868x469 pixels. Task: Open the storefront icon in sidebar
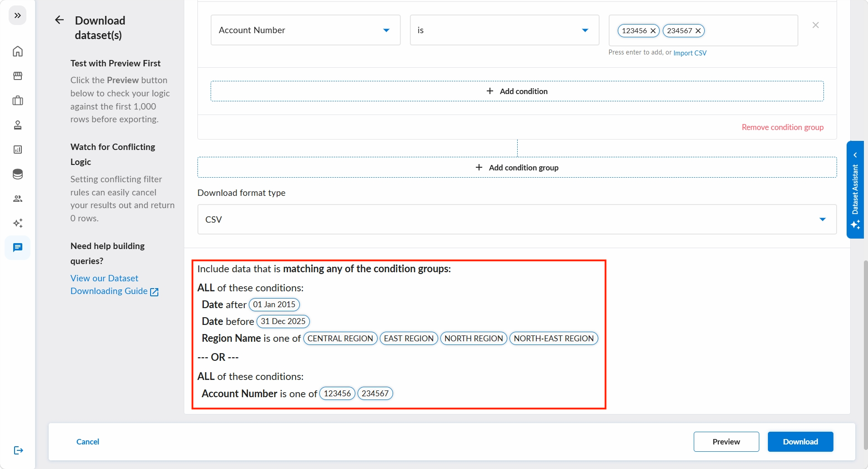click(18, 76)
